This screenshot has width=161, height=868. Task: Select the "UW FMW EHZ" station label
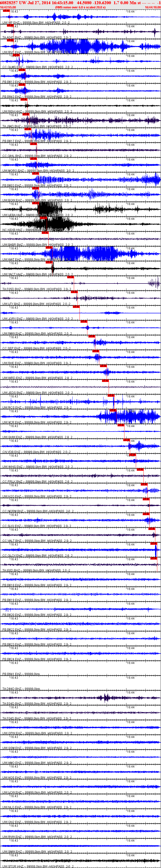tap(12, 334)
